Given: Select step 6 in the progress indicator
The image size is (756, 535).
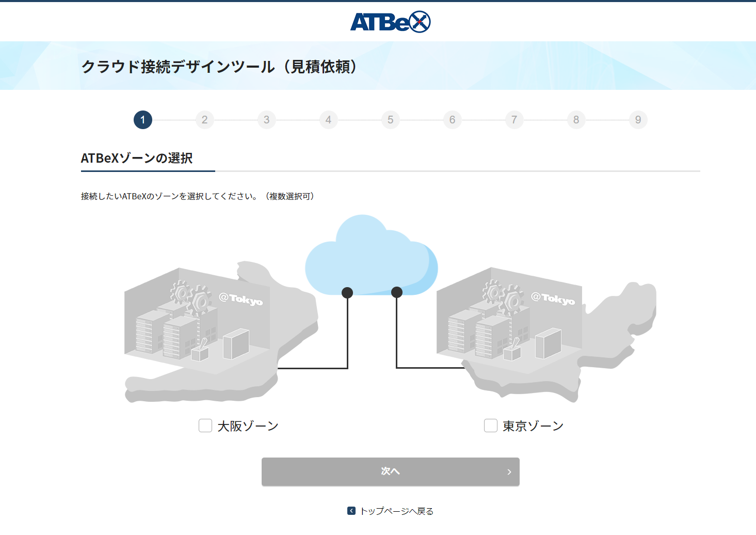Looking at the screenshot, I should point(453,120).
